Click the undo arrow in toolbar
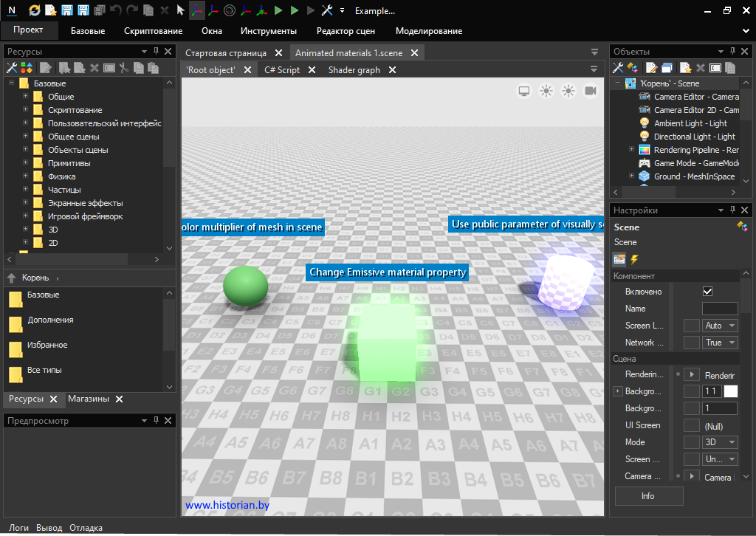756x536 pixels. pos(115,10)
